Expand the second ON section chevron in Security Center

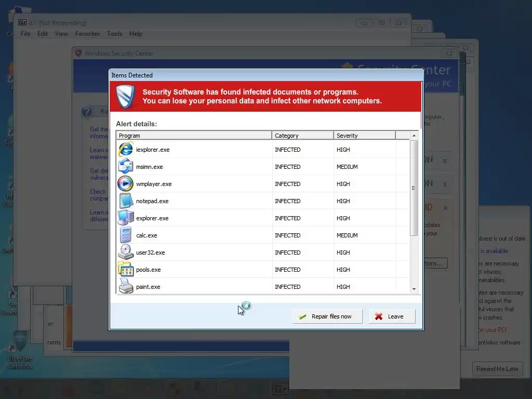tap(445, 184)
